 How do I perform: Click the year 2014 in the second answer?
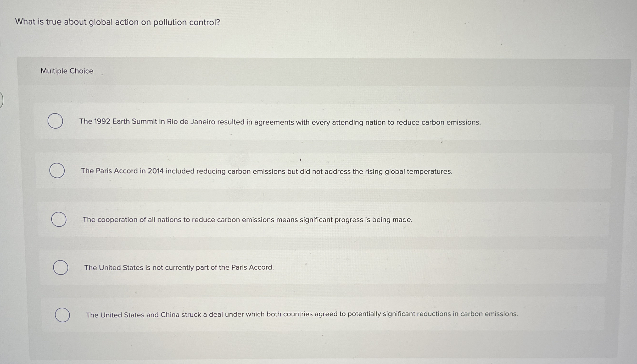coord(156,171)
